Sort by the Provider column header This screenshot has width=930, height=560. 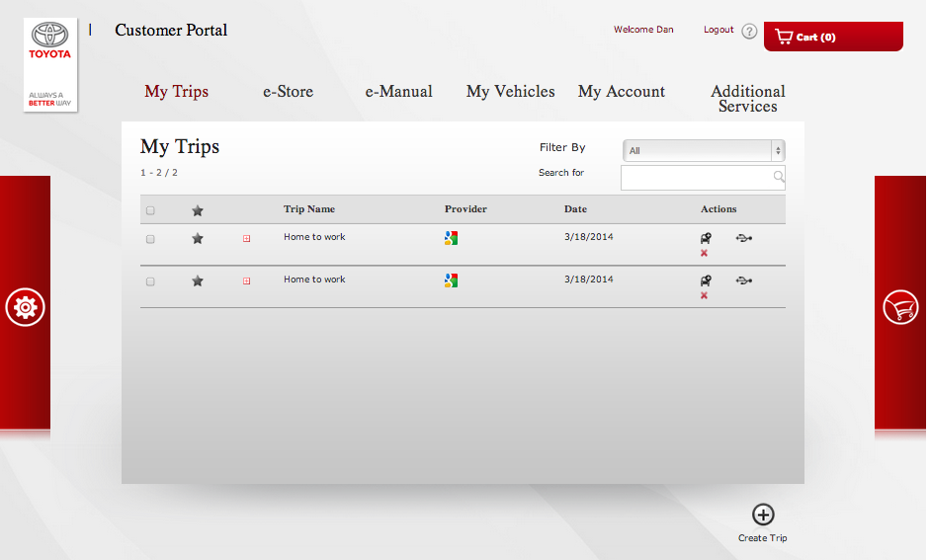465,209
